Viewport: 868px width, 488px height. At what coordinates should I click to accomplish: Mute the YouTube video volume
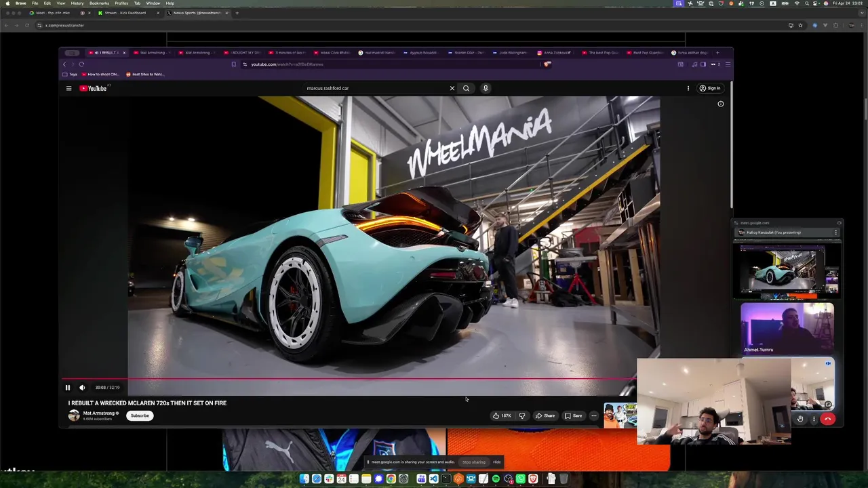coord(82,388)
